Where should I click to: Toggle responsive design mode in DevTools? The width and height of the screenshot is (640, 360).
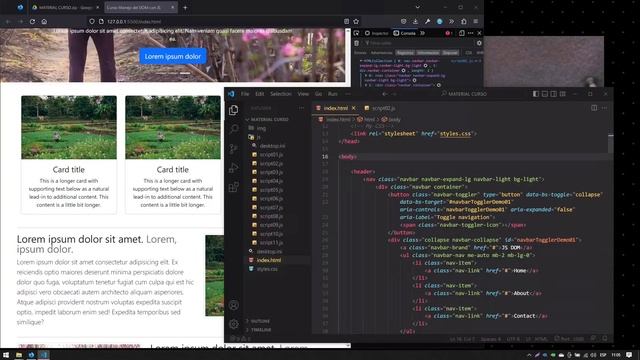tap(462, 33)
